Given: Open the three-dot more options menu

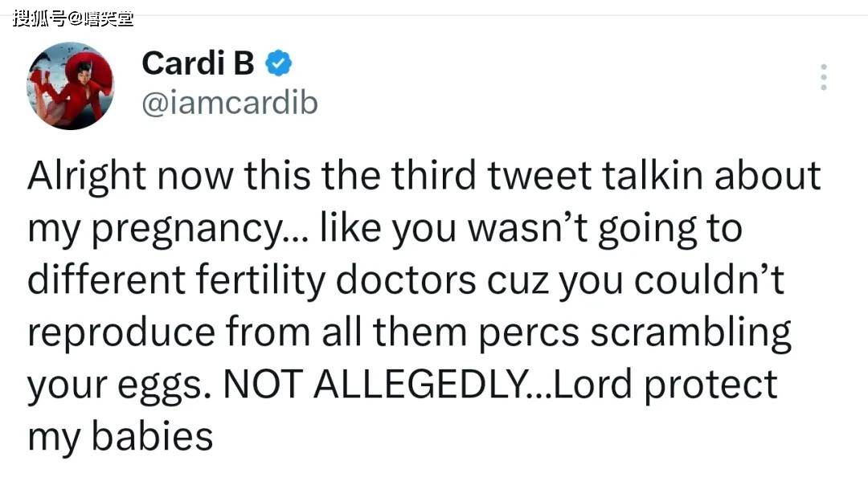Looking at the screenshot, I should (x=823, y=77).
